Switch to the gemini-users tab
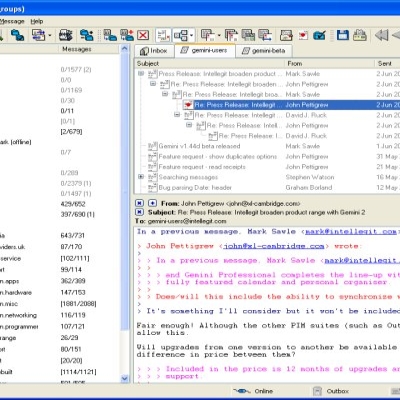 pyautogui.click(x=205, y=50)
